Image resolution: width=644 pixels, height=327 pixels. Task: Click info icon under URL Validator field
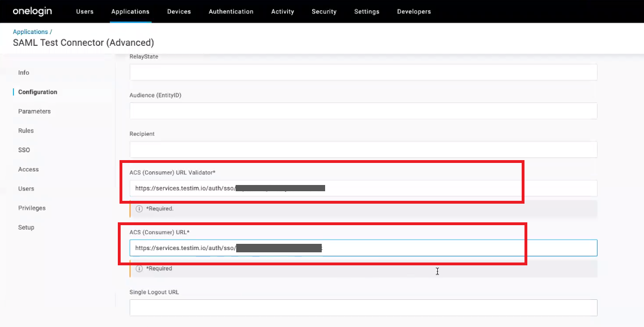(x=139, y=209)
